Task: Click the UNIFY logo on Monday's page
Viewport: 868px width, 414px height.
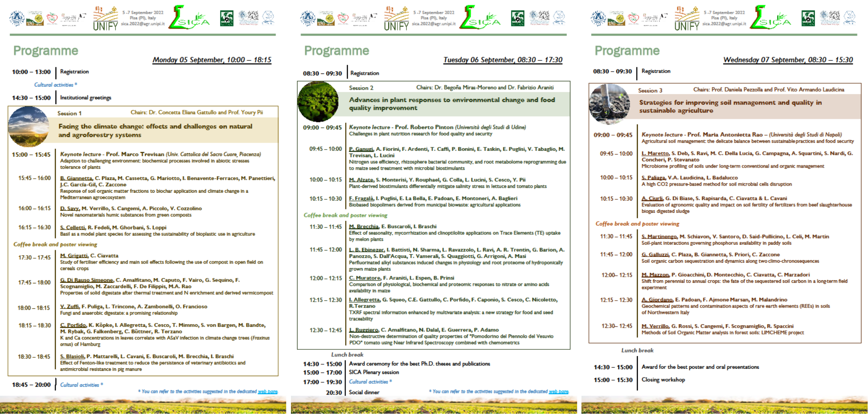Action: [106, 18]
